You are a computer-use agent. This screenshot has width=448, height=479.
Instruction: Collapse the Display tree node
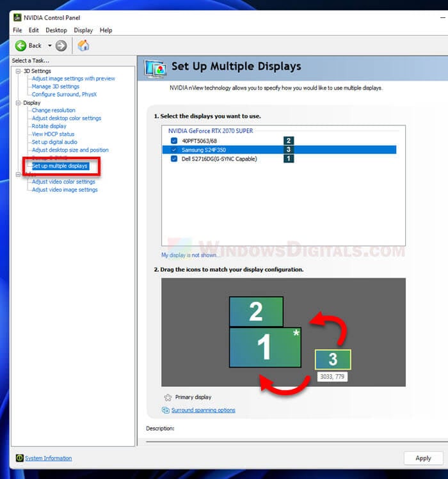[x=18, y=103]
